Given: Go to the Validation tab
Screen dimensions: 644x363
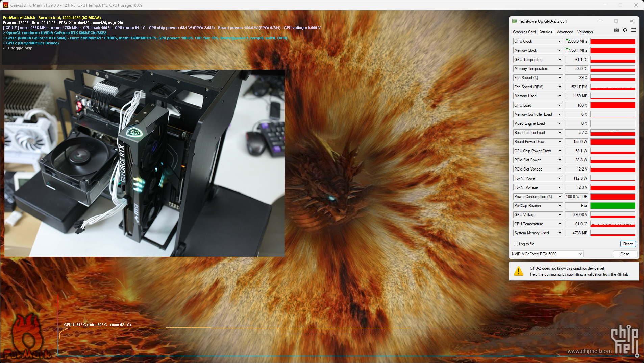Looking at the screenshot, I should point(585,32).
